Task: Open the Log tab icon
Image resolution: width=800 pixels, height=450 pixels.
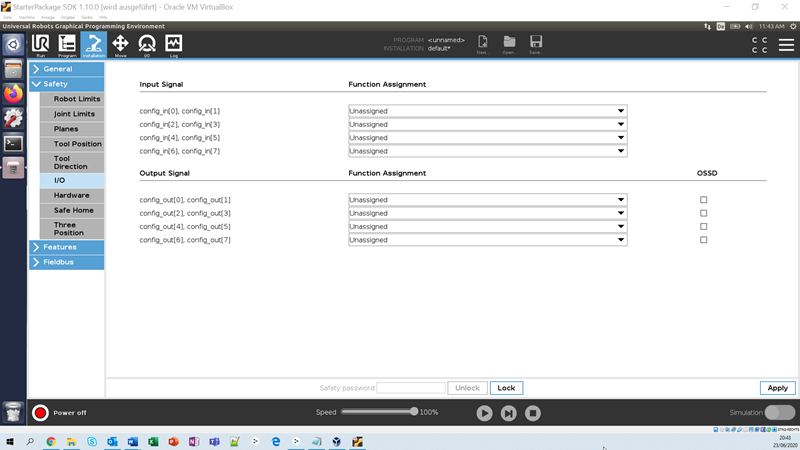Action: (x=173, y=44)
